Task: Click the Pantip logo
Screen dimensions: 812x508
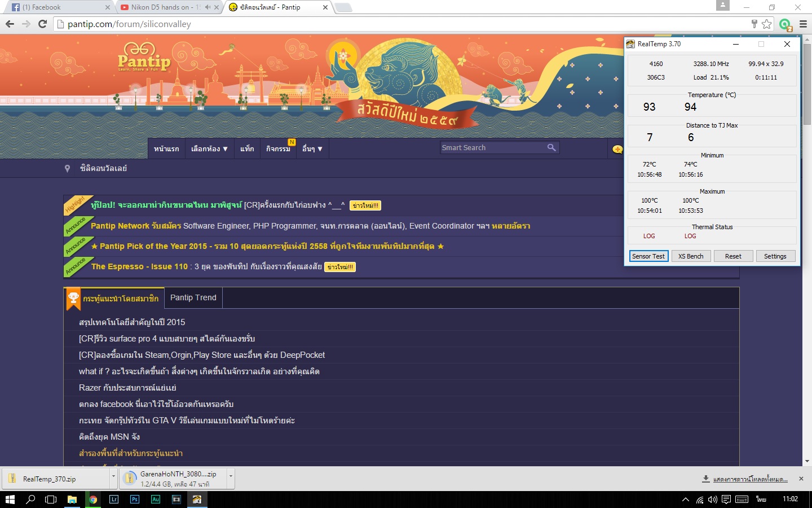Action: pos(144,57)
